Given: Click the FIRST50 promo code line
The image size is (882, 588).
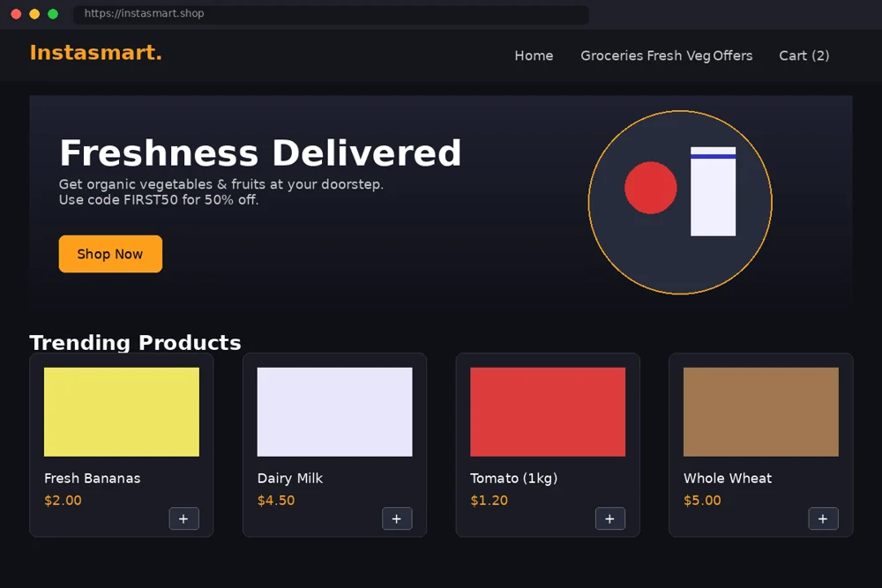Looking at the screenshot, I should point(159,200).
